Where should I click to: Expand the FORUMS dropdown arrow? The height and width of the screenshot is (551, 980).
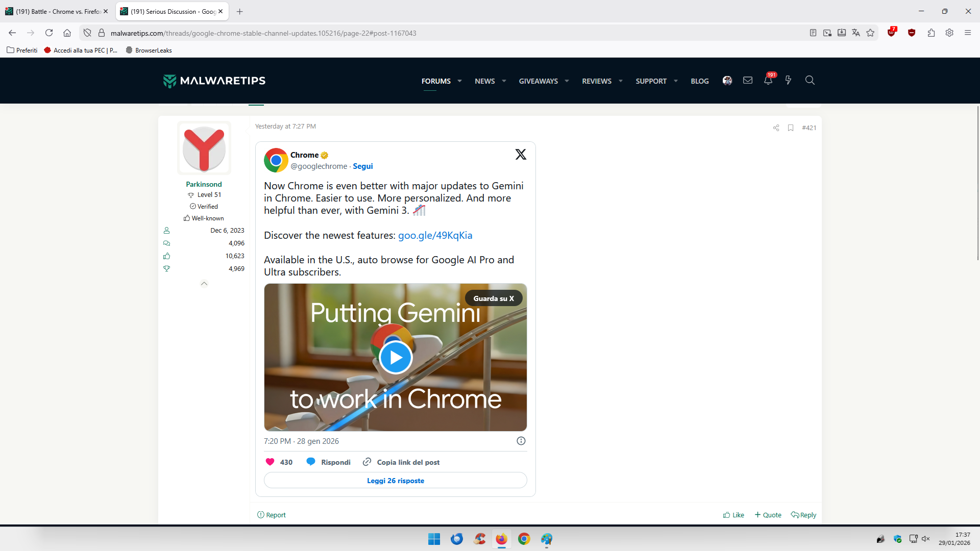point(460,81)
